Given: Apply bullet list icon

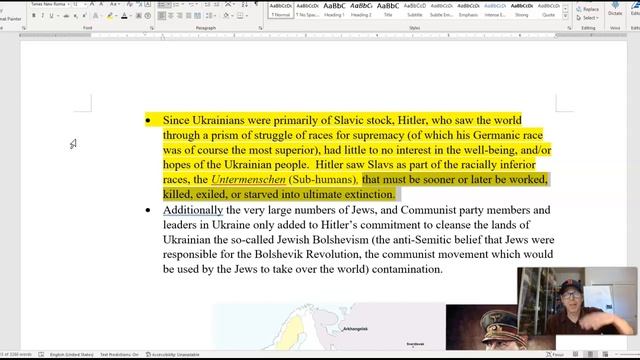Looking at the screenshot, I should point(162,4).
